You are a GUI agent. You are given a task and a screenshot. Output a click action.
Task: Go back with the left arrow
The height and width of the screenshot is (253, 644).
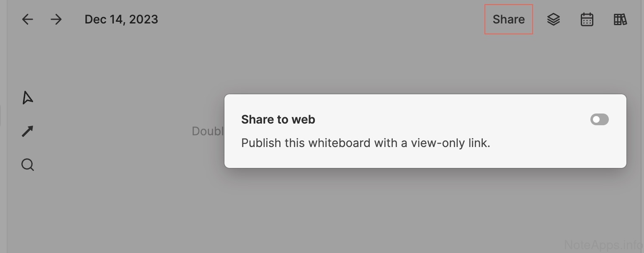(x=28, y=19)
